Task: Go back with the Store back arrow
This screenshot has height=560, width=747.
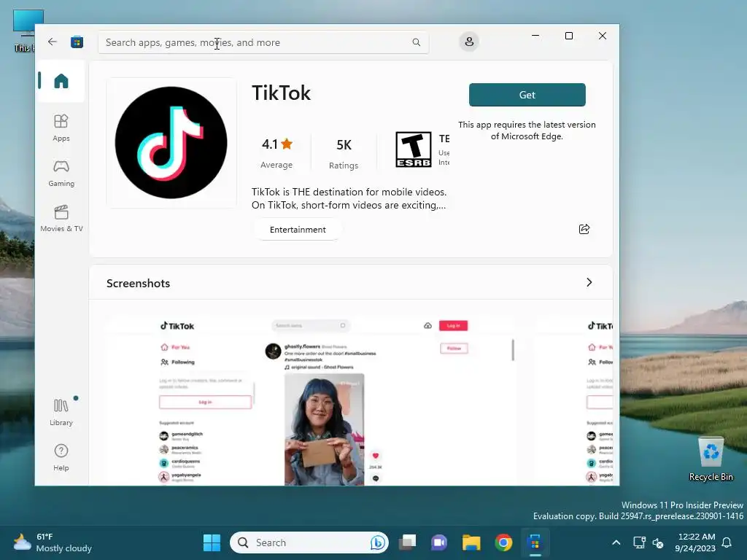Action: coord(53,42)
